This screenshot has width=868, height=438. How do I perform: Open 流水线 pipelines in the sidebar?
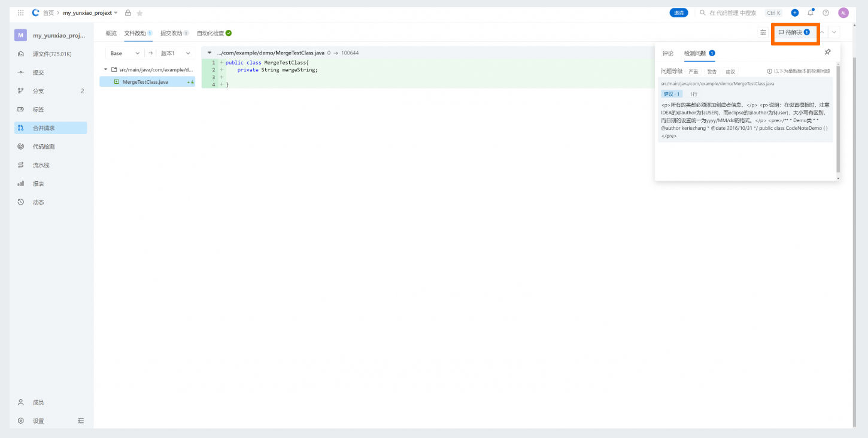(x=51, y=165)
